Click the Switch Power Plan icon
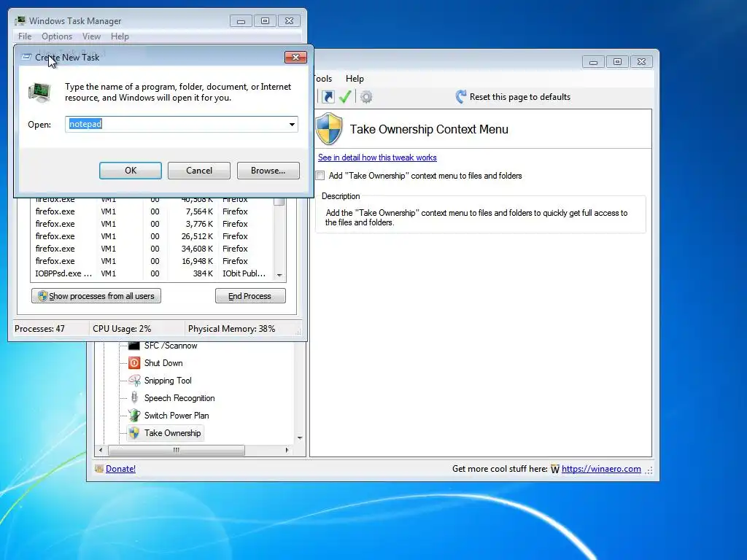The image size is (747, 560). tap(134, 415)
